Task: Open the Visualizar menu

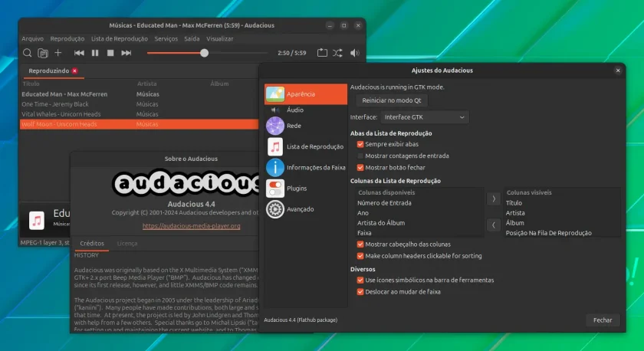Action: coord(220,38)
